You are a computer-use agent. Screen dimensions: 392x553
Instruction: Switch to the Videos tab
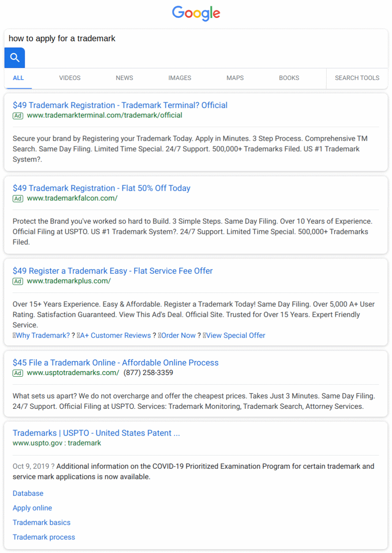coord(70,78)
